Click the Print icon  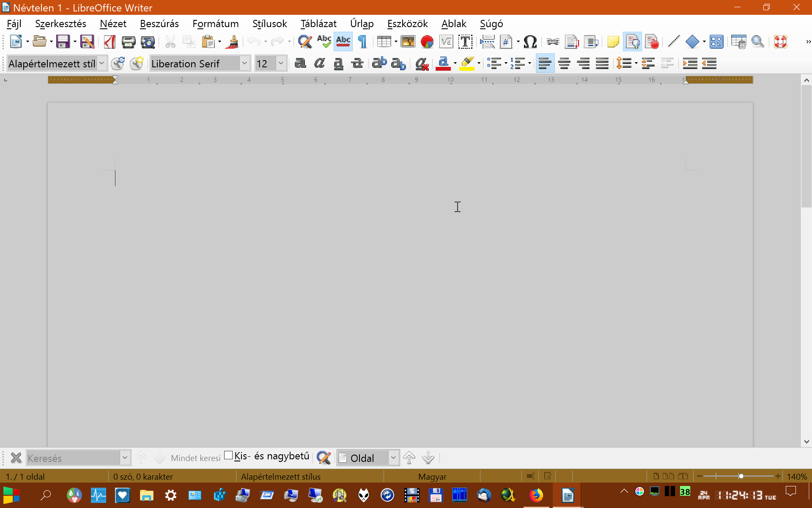[x=129, y=41]
